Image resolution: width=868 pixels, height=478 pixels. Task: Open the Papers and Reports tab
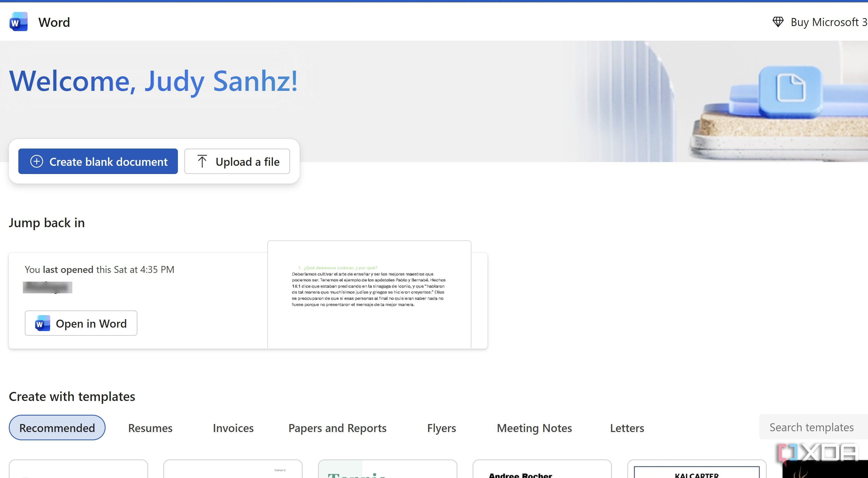337,428
